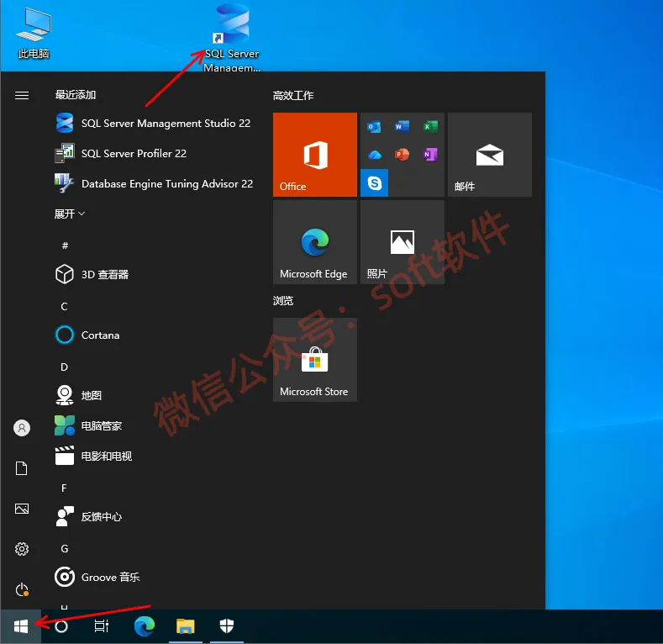The image size is (663, 644).
Task: Open the 照片 photos tile
Action: tap(403, 242)
